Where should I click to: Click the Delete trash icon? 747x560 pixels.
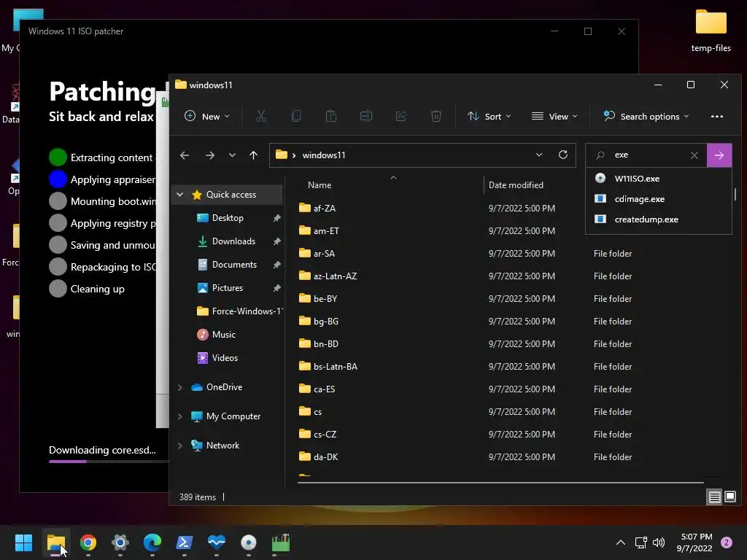pyautogui.click(x=436, y=116)
